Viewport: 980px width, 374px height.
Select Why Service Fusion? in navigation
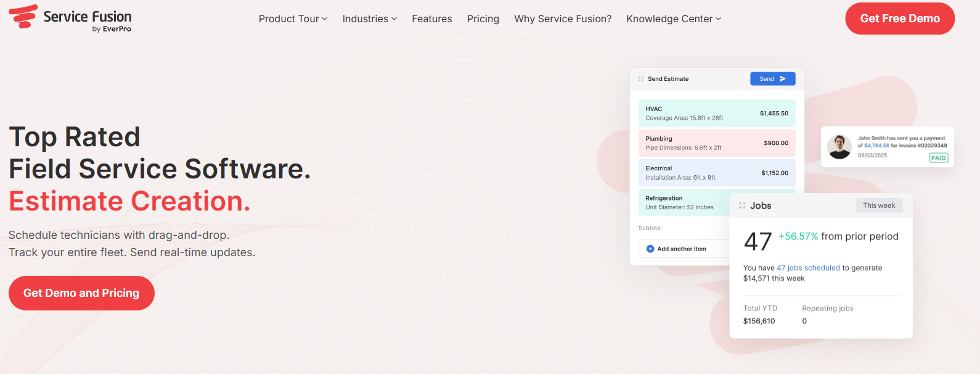click(563, 19)
